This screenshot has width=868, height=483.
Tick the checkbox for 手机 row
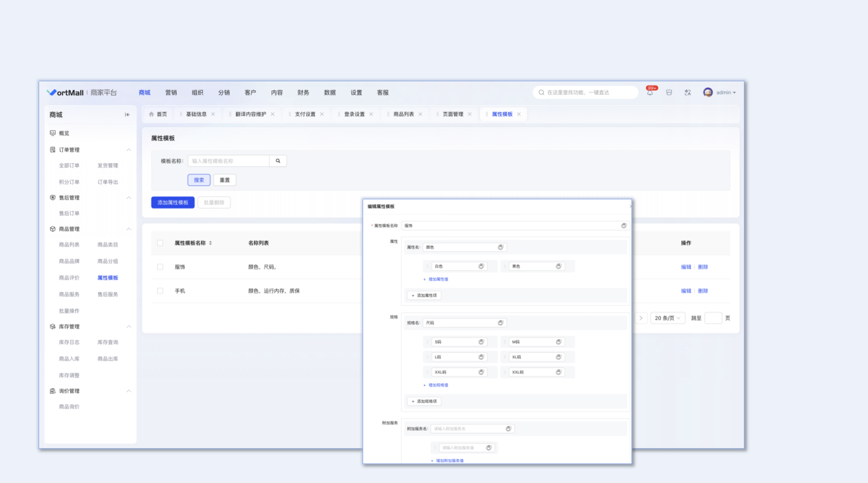[x=160, y=291]
